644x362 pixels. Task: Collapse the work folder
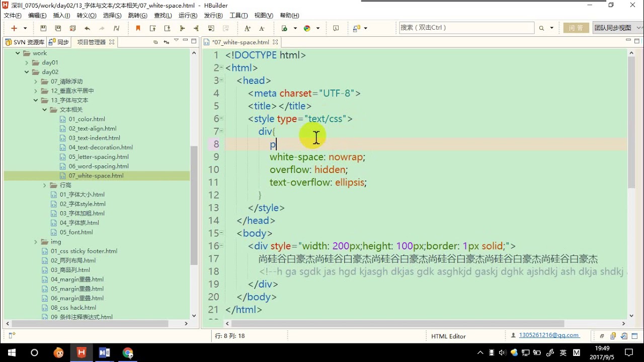click(18, 53)
